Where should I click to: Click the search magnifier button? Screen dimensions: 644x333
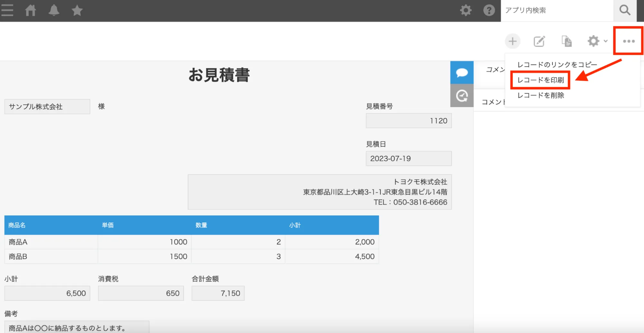(x=625, y=10)
